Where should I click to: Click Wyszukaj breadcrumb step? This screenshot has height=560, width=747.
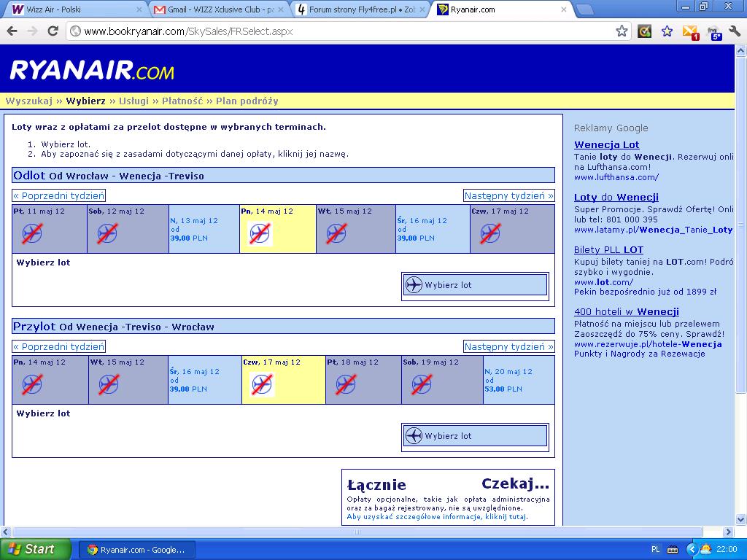(29, 101)
